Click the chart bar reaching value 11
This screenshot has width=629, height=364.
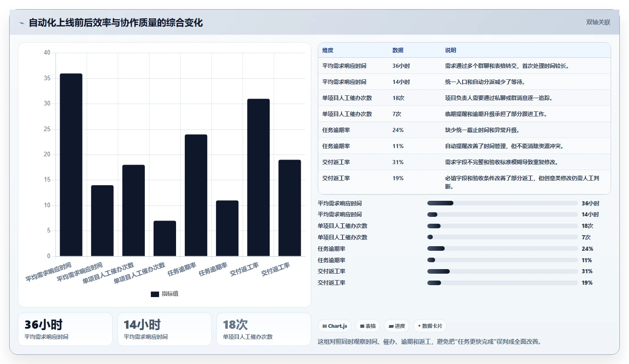pos(227,228)
